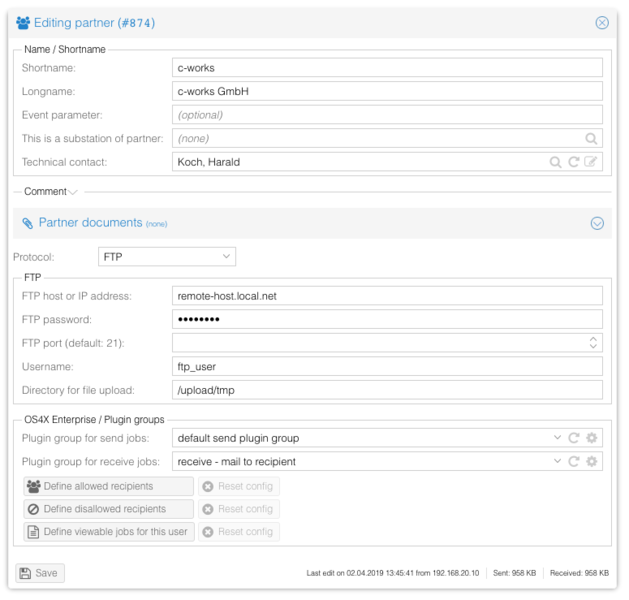Click Define allowed recipients button
629x600 pixels.
pos(108,486)
